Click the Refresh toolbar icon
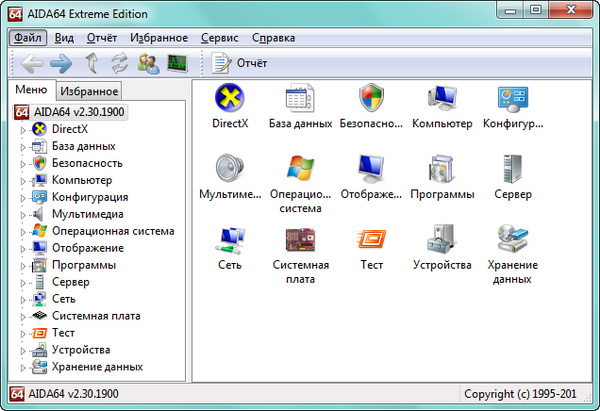Image resolution: width=600 pixels, height=411 pixels. pos(121,64)
